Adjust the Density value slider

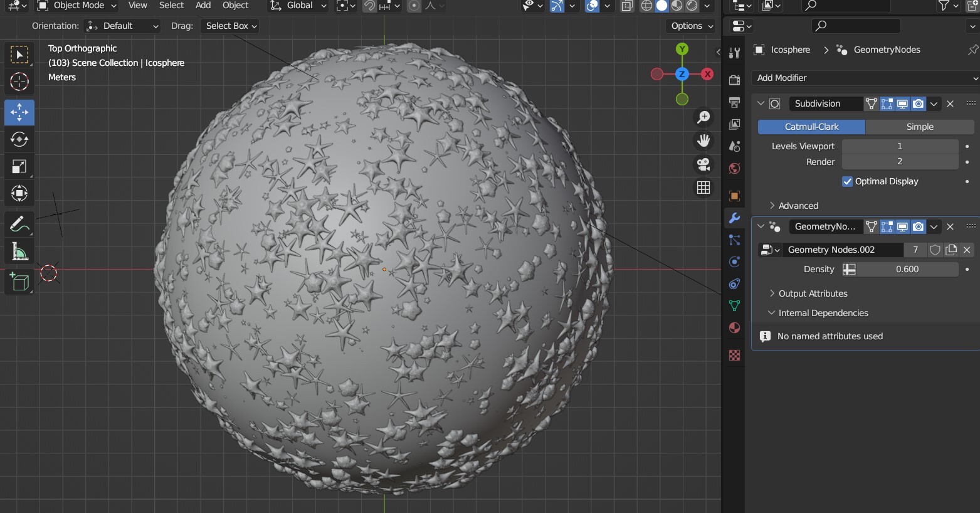907,269
